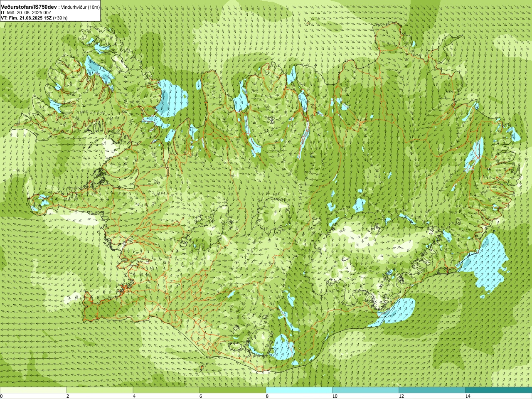Click the darkest teal legend swatch above 14
This screenshot has height=399, width=532.
click(x=499, y=390)
